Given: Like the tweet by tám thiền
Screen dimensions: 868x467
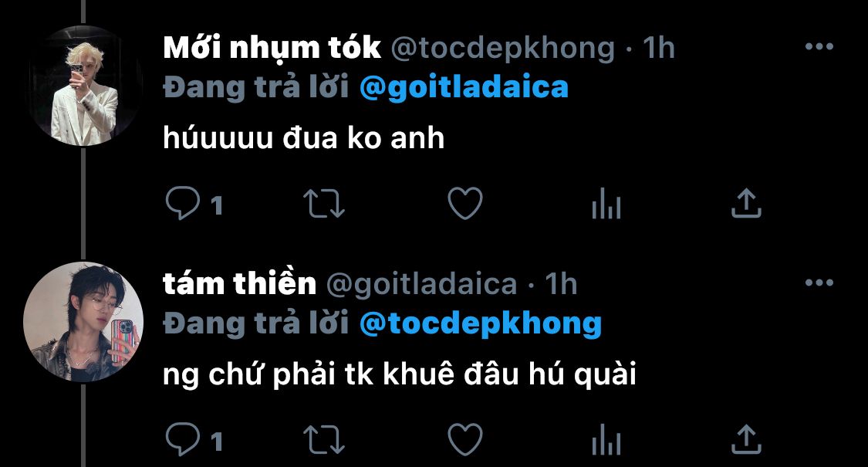Looking at the screenshot, I should tap(465, 439).
